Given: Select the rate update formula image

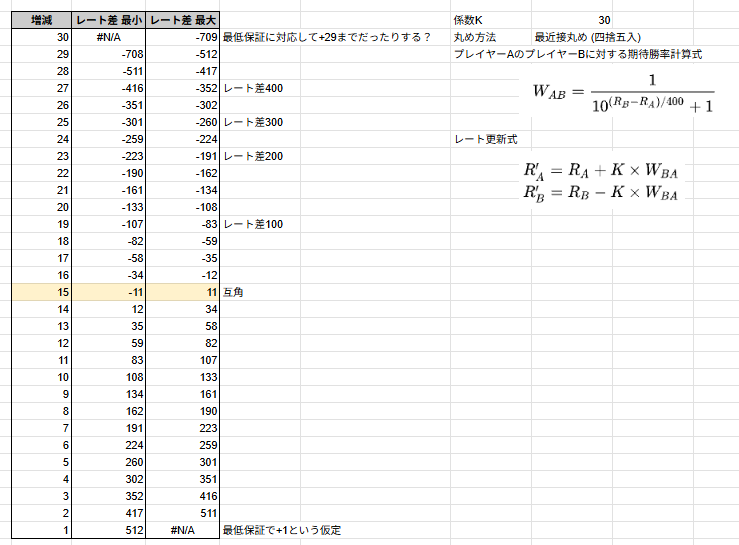Looking at the screenshot, I should [x=601, y=181].
